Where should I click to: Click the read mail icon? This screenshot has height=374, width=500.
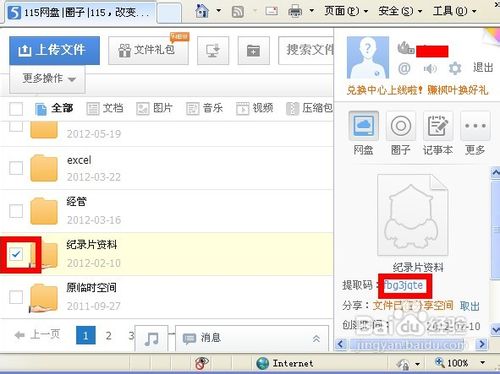click(271, 11)
